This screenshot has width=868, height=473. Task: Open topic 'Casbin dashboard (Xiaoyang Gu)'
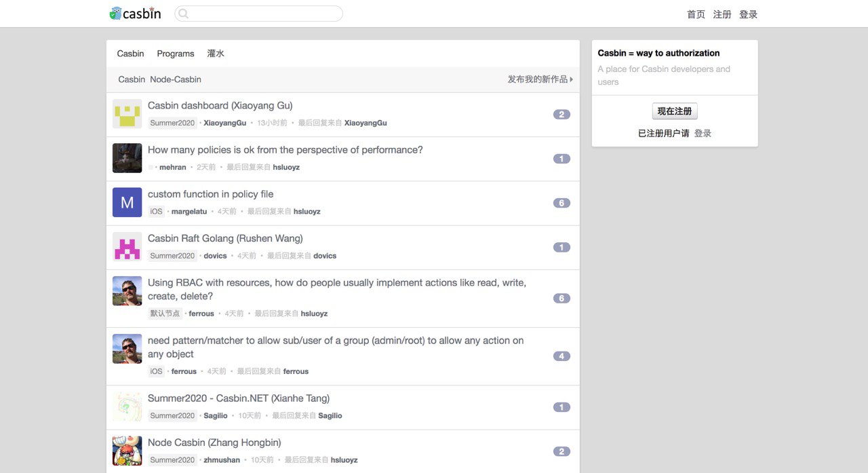click(x=220, y=106)
